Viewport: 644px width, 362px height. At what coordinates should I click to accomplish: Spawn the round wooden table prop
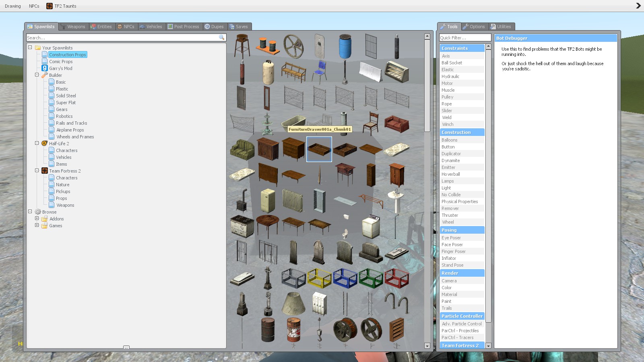268,226
